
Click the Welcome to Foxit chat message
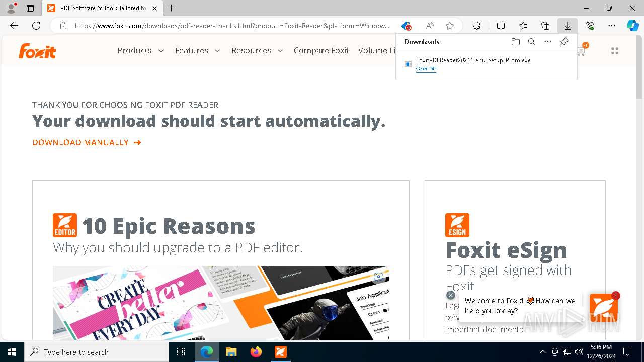(520, 306)
